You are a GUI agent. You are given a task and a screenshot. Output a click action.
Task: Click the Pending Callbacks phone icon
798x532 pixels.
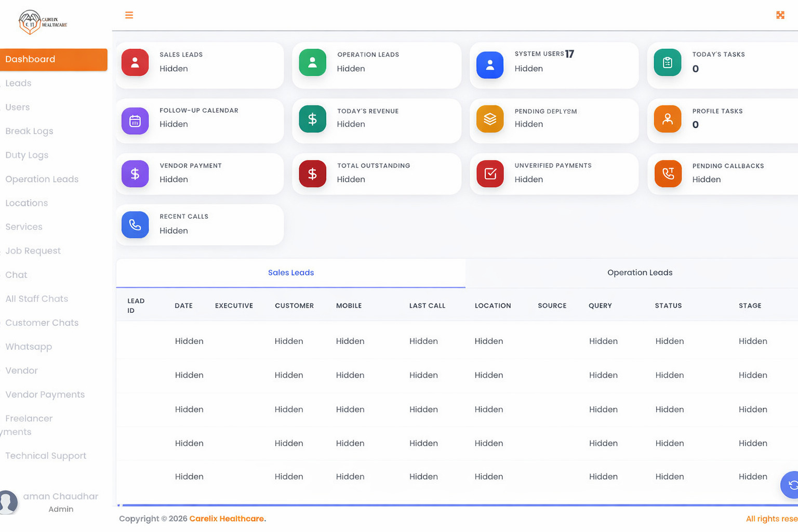click(x=667, y=174)
